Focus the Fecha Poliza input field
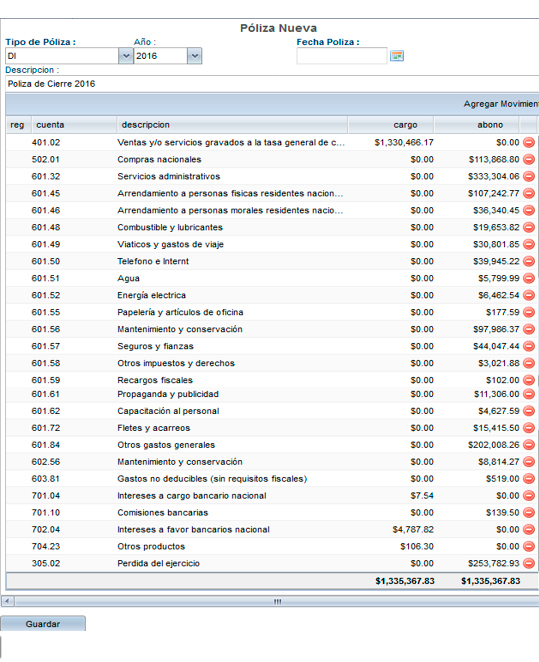 pos(342,56)
